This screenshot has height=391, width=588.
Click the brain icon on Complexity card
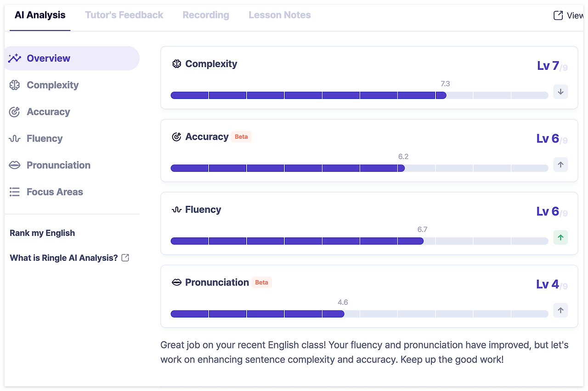tap(176, 64)
